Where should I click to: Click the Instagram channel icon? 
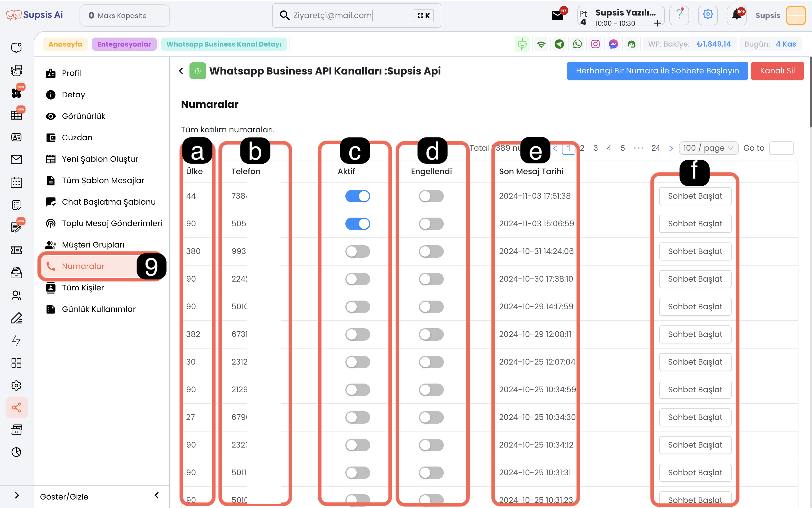(595, 44)
